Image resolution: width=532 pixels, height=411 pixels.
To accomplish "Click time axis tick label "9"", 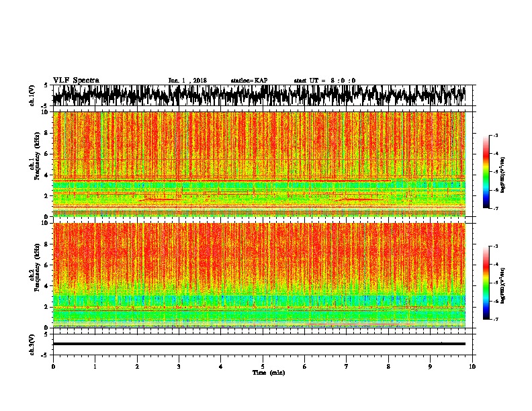I will tap(430, 367).
